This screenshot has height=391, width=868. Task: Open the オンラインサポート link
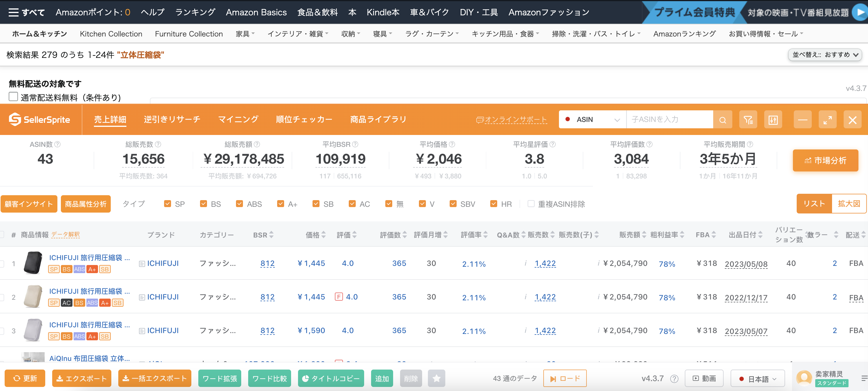tap(511, 120)
